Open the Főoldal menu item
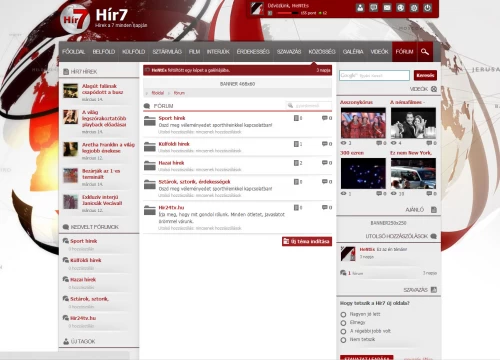The width and height of the screenshot is (500, 360). (74, 52)
